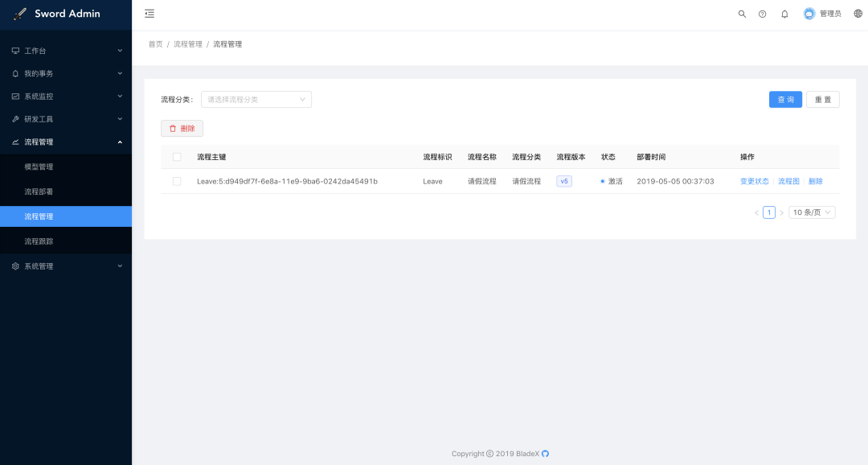Screen dimensions: 868x465
Task: Open the 流程图 link in the row
Action: coord(788,181)
